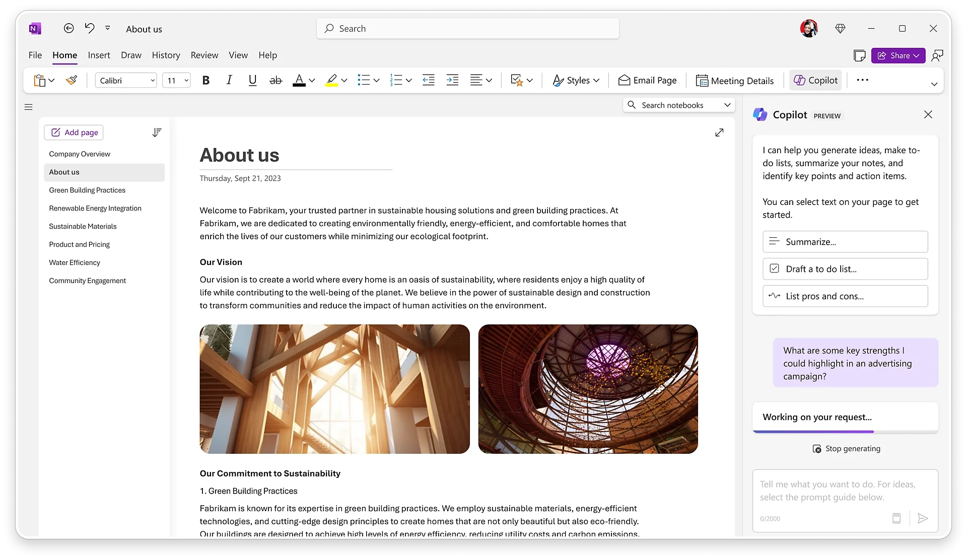This screenshot has height=560, width=967.
Task: Toggle bold formatting
Action: point(206,80)
